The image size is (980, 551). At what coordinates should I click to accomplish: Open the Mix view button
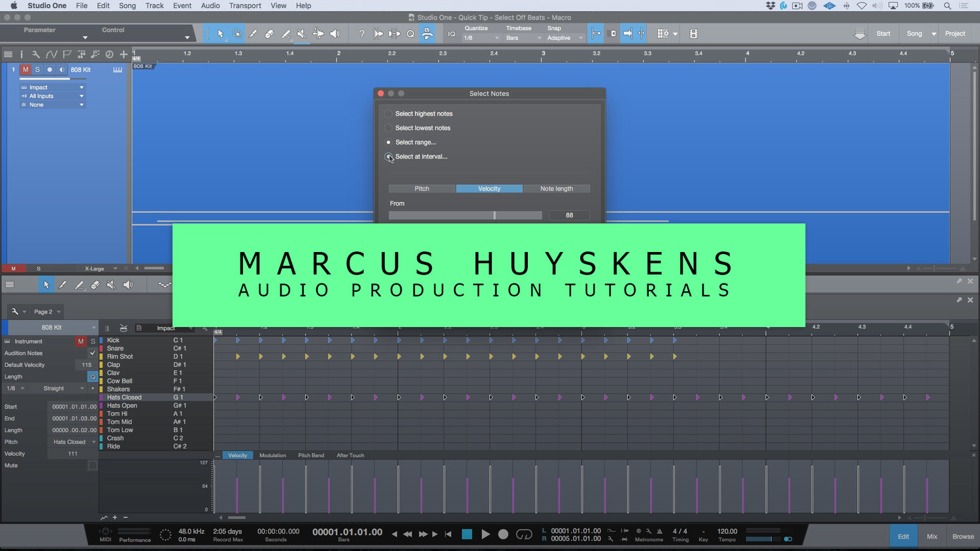[x=932, y=537]
